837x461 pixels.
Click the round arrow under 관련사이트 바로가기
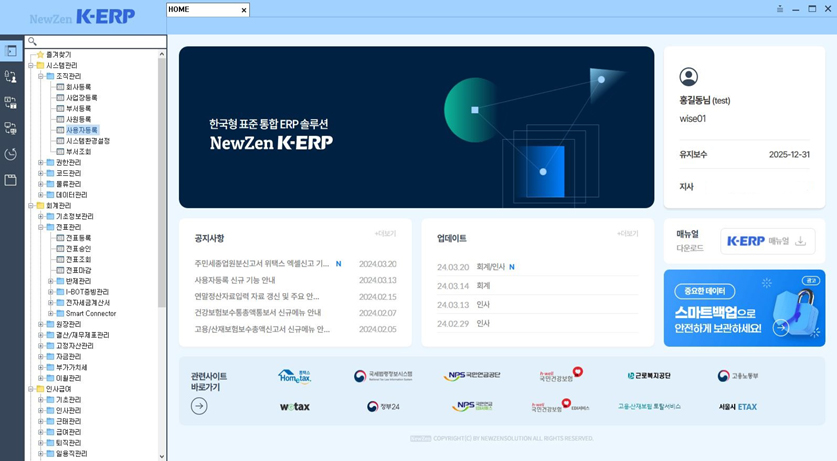click(199, 406)
